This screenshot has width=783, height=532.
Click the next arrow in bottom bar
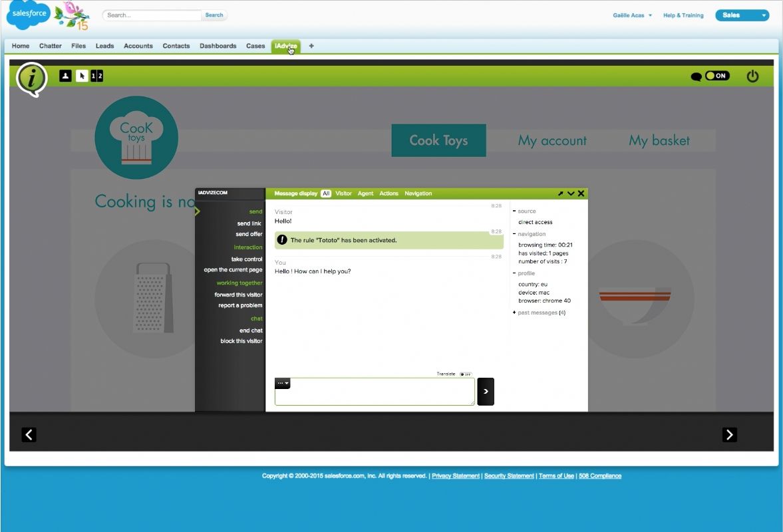730,435
